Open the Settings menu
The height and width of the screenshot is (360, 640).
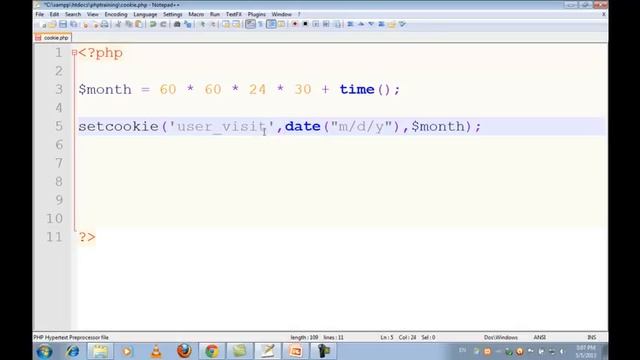[x=173, y=14]
